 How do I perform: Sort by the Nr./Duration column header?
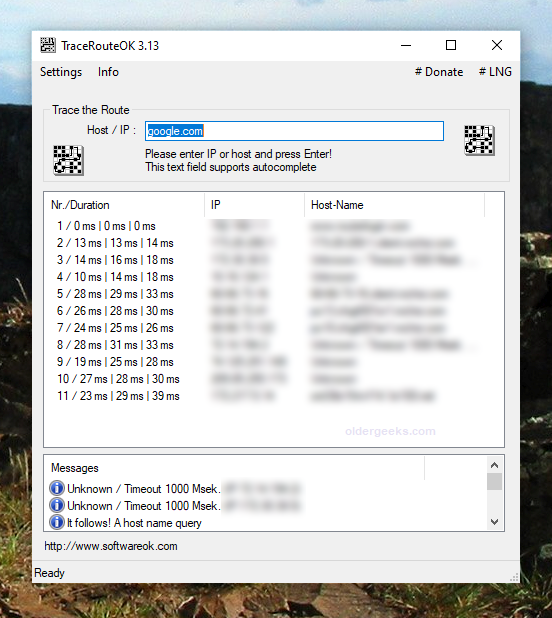tap(124, 205)
